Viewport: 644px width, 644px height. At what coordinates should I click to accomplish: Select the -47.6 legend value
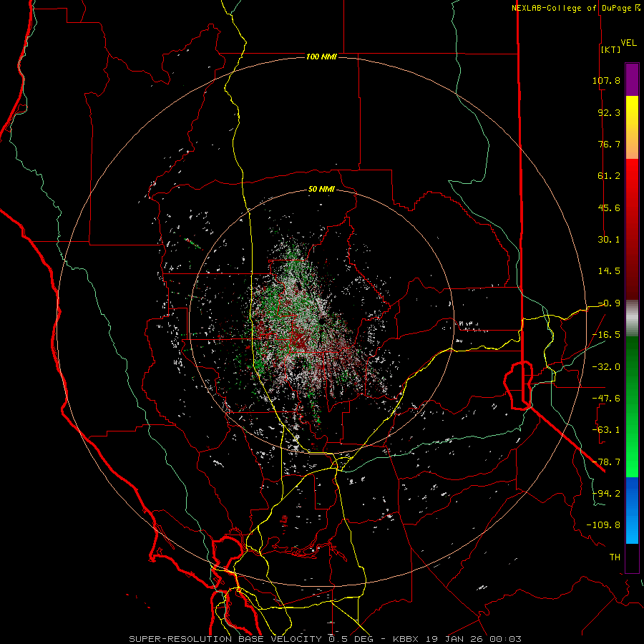click(606, 398)
